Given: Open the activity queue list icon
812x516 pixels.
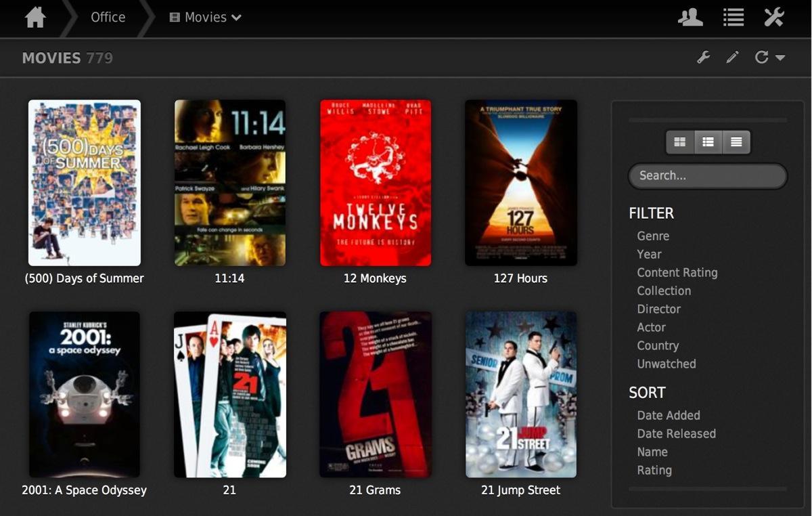Looking at the screenshot, I should coord(734,17).
